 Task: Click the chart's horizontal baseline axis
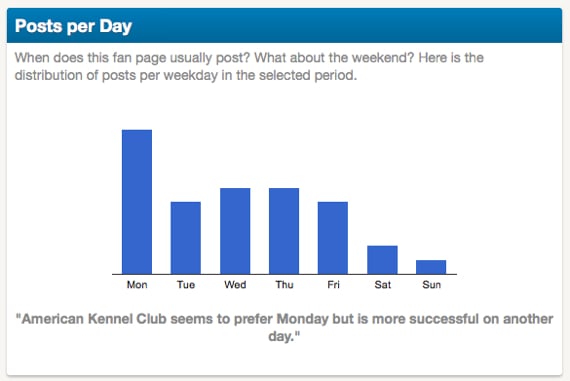[x=284, y=274]
